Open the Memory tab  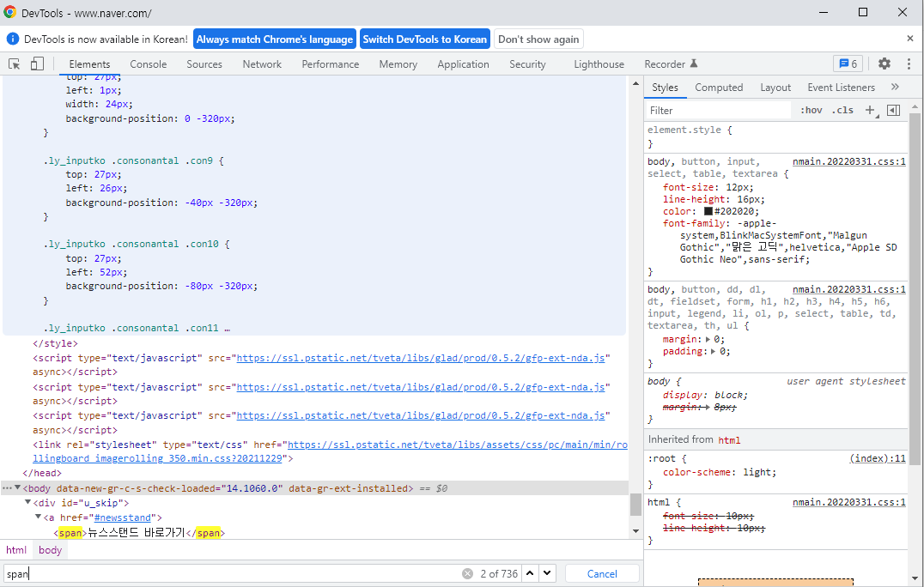point(398,64)
